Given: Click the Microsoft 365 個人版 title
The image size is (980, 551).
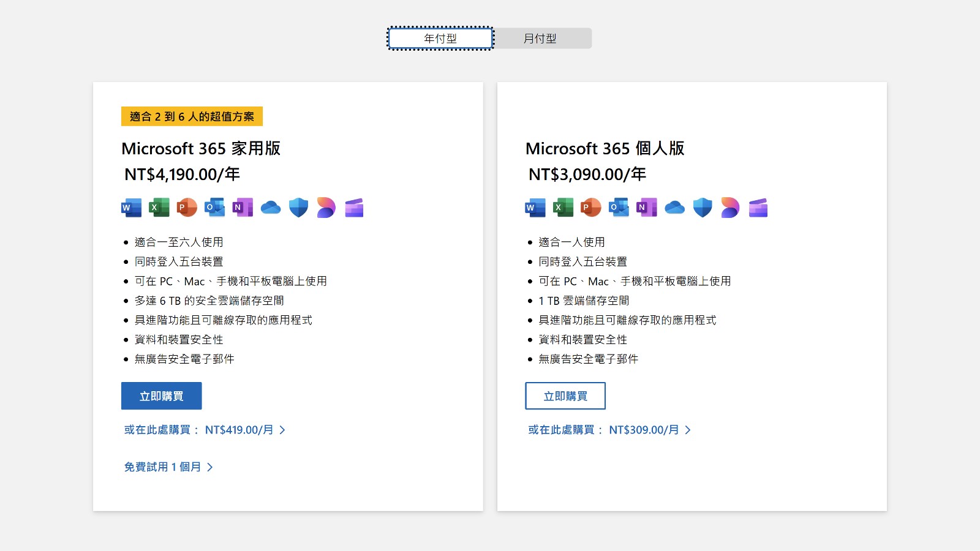Looking at the screenshot, I should coord(605,148).
